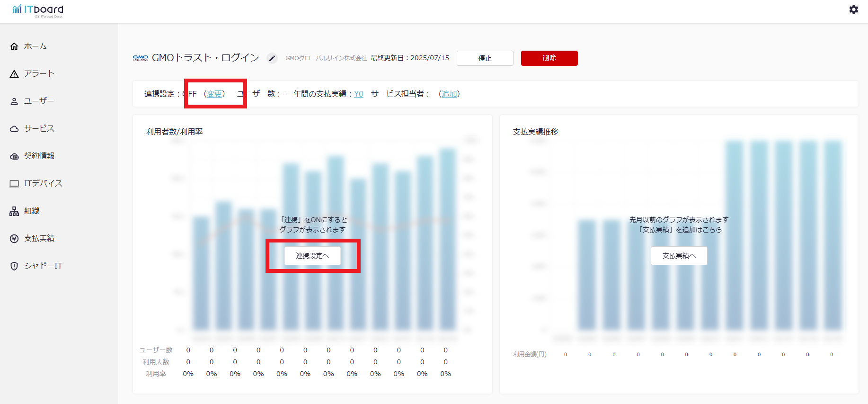
Task: Open the settings gear icon
Action: click(x=854, y=9)
